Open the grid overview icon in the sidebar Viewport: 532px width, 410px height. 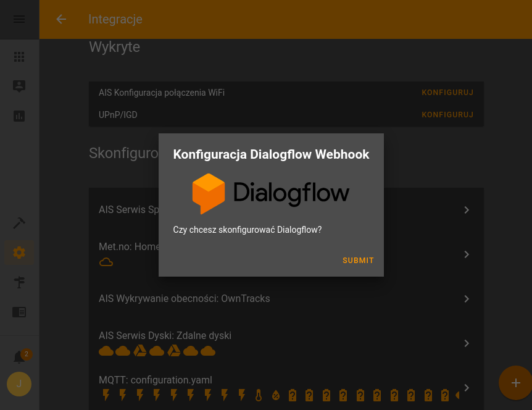pyautogui.click(x=19, y=57)
